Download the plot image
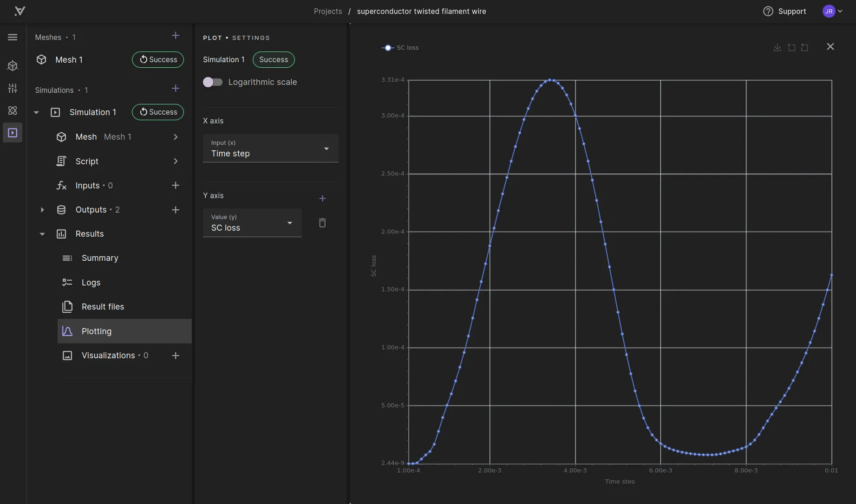Viewport: 856px width, 504px height. [777, 47]
